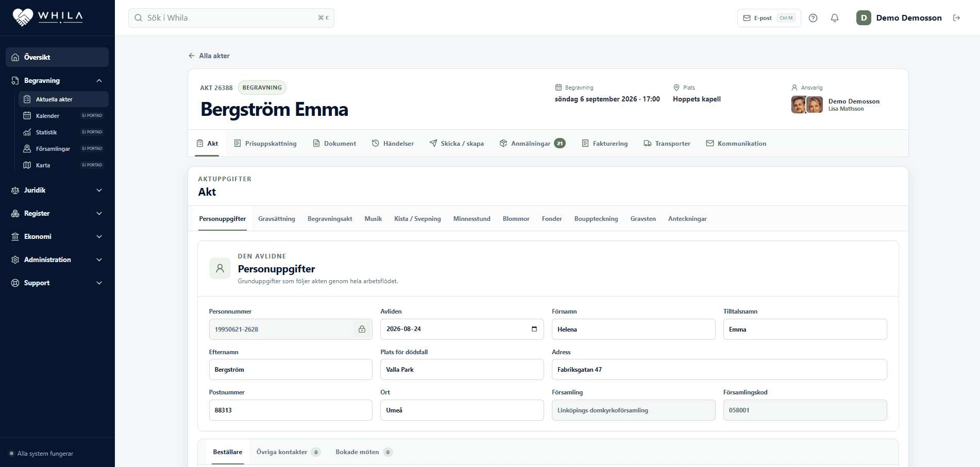The width and height of the screenshot is (980, 467).
Task: Select the Kista / Svepning sub-tab
Action: 417,219
